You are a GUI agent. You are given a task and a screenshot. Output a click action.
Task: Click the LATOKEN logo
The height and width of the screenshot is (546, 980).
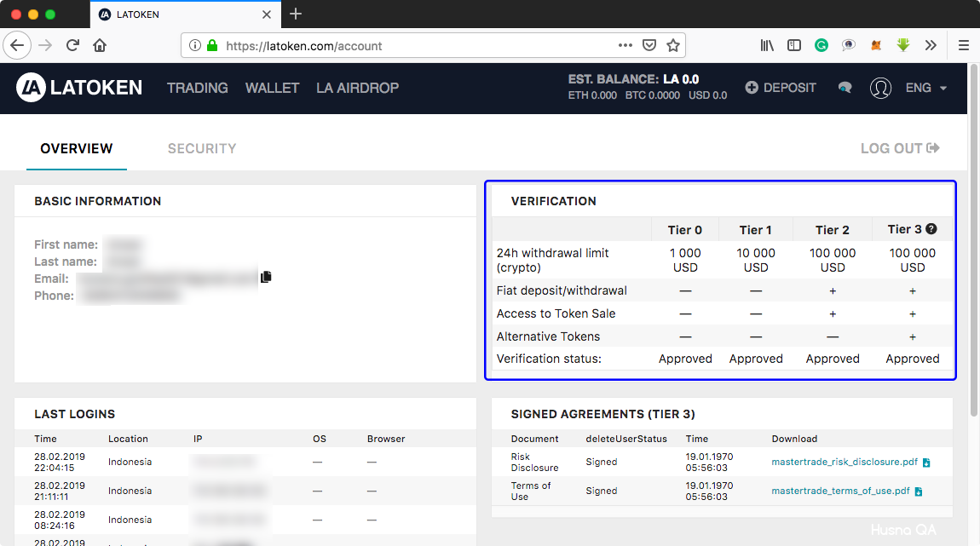(x=79, y=88)
